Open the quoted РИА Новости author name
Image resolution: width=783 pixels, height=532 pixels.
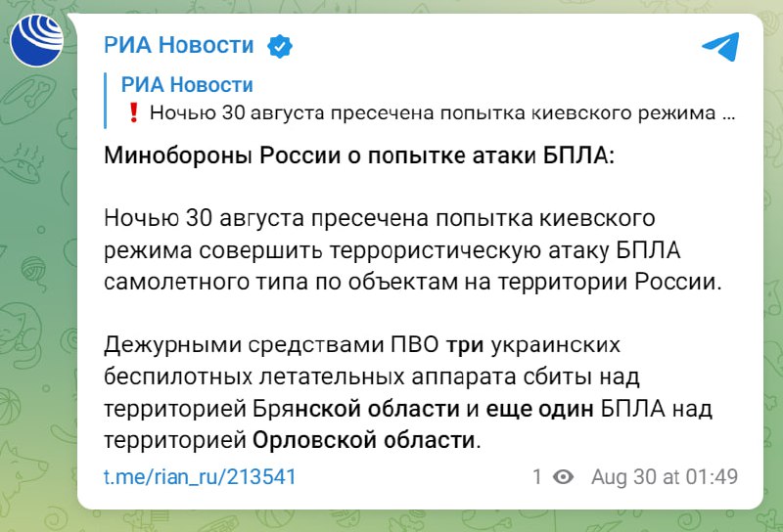pos(187,85)
